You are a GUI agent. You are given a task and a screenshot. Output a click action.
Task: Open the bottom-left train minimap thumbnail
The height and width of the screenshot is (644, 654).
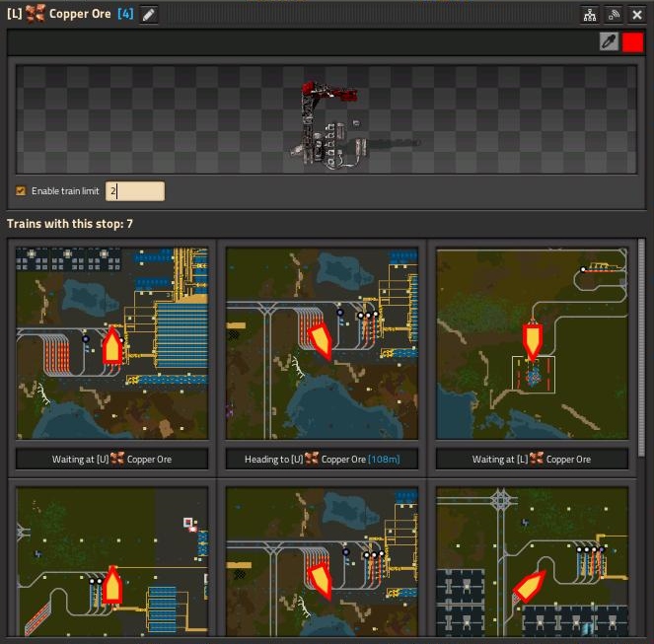[x=112, y=561]
